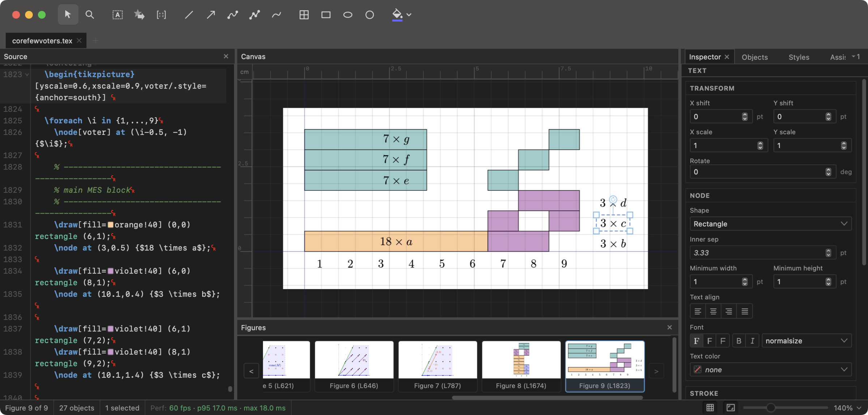Click the fill bucket color tool
The height and width of the screenshot is (415, 868).
pyautogui.click(x=397, y=14)
